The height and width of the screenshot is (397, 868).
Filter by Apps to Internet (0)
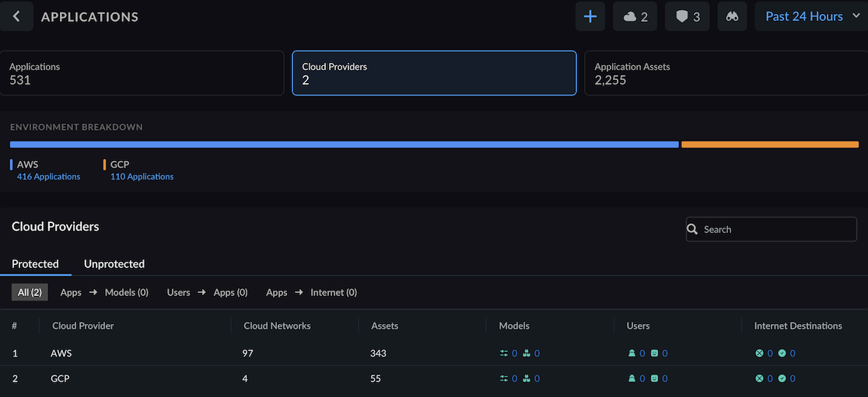[311, 293]
